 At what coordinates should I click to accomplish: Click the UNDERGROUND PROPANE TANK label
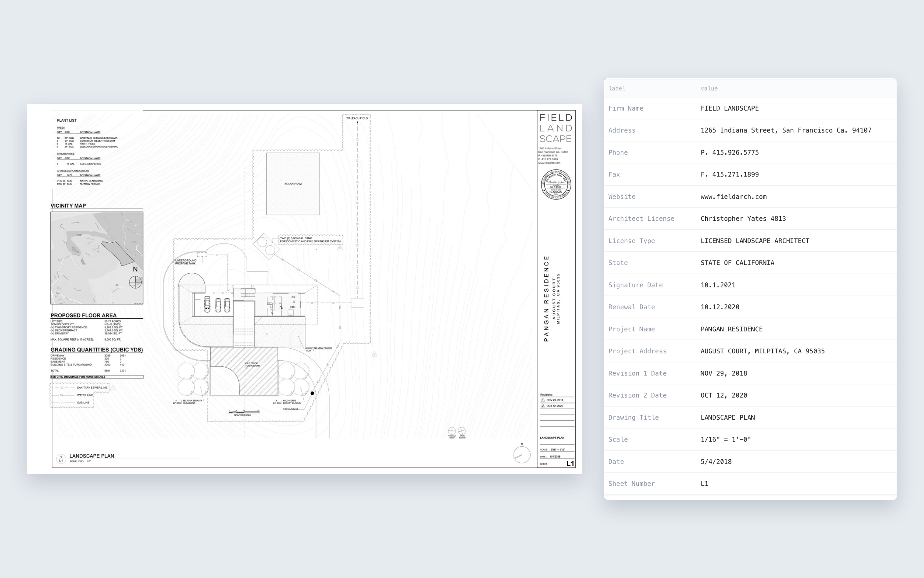(186, 262)
